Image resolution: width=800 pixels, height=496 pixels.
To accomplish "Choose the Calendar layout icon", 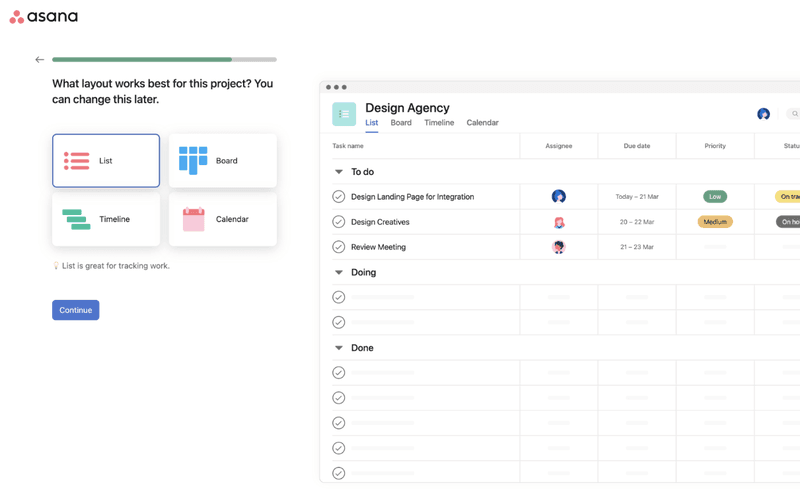I will [x=193, y=219].
